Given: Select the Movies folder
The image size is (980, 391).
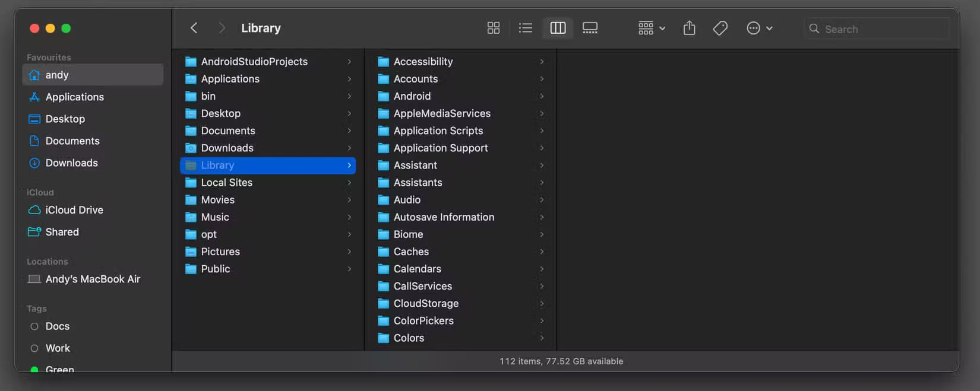Looking at the screenshot, I should (268, 200).
